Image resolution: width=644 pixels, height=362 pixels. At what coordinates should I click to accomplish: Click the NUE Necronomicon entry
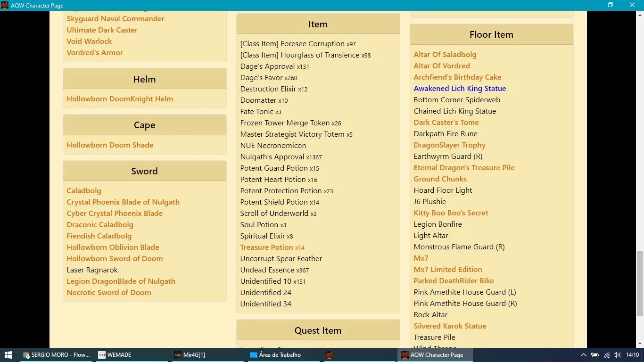pos(273,146)
